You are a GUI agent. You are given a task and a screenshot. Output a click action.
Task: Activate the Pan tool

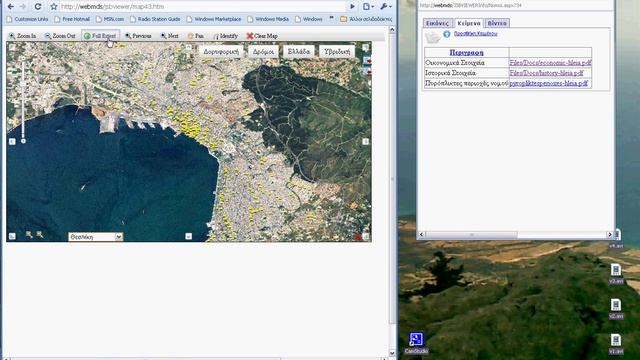click(196, 36)
